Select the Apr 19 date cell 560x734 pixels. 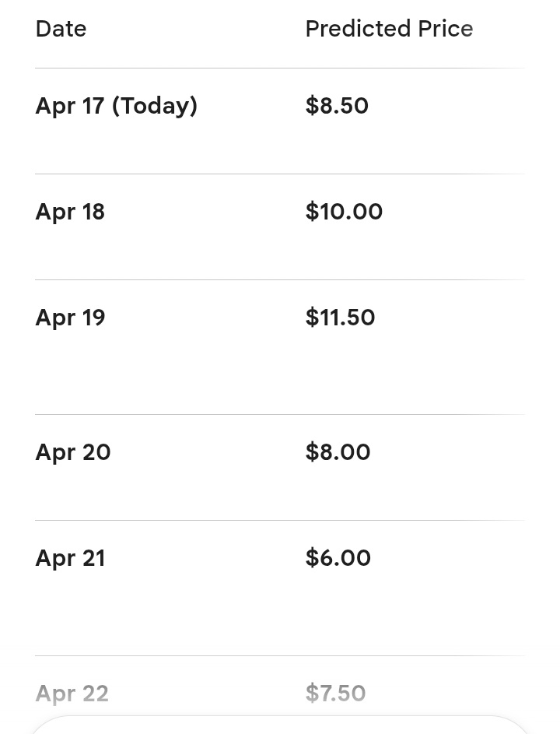point(70,318)
